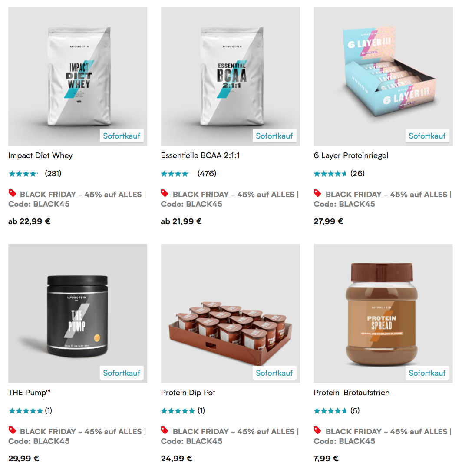Click red tag icon under 6 Layer Proteinriegel
The image size is (462, 476).
317,193
